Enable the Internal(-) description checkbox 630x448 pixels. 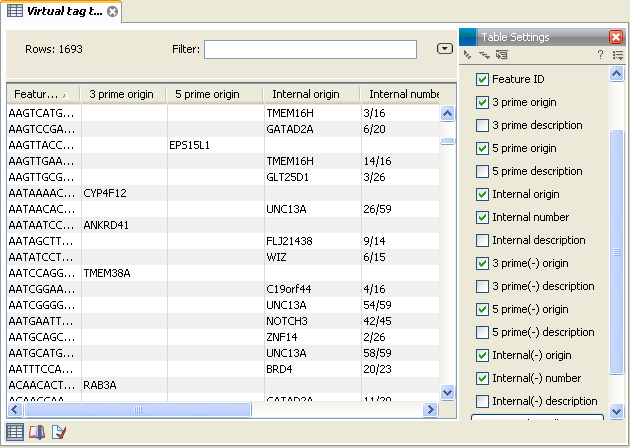tap(482, 401)
